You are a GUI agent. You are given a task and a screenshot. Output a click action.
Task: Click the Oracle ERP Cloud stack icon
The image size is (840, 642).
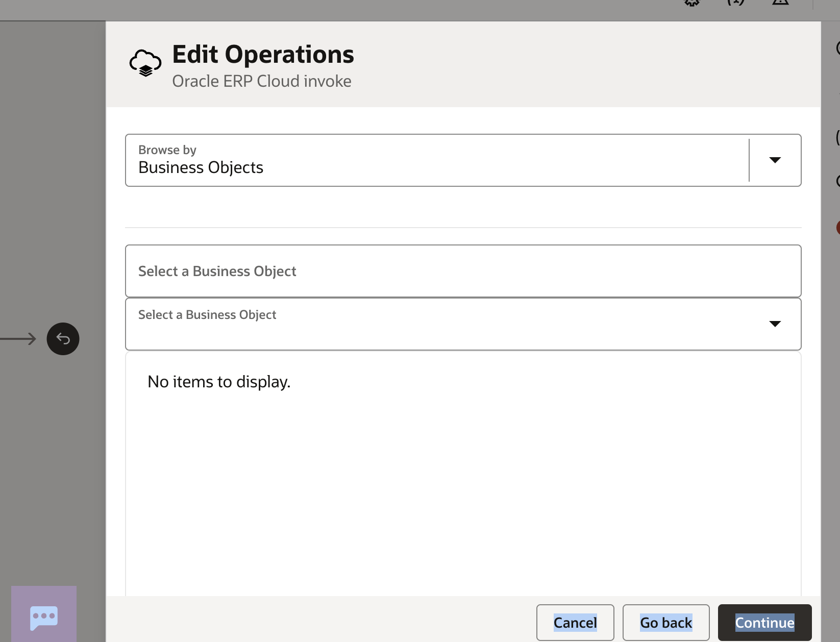pos(145,63)
